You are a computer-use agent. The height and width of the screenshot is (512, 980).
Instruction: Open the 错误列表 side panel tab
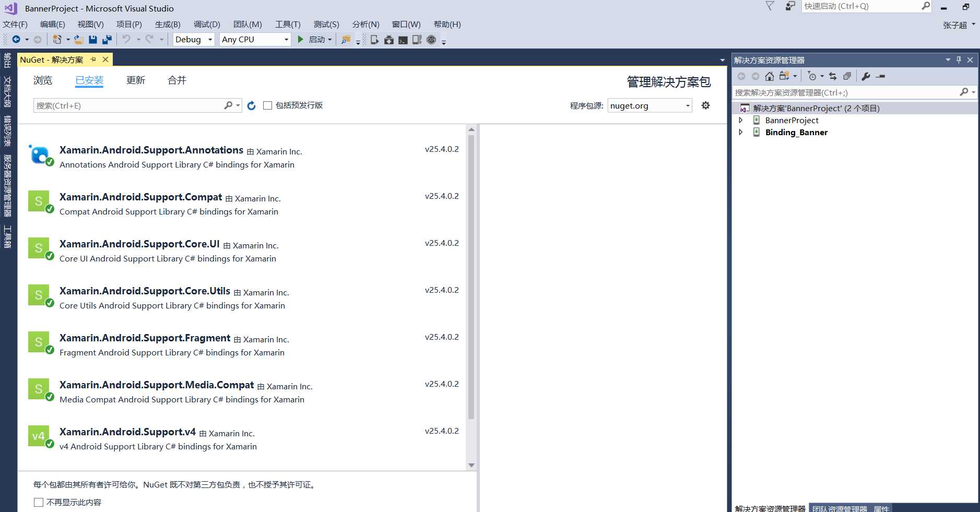7,130
